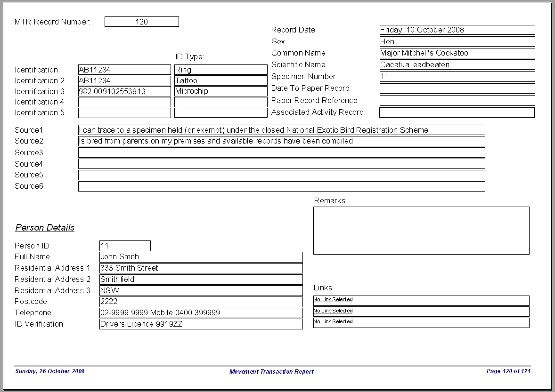The image size is (555, 392).
Task: Click the Sex field showing Hen
Action: (x=457, y=41)
